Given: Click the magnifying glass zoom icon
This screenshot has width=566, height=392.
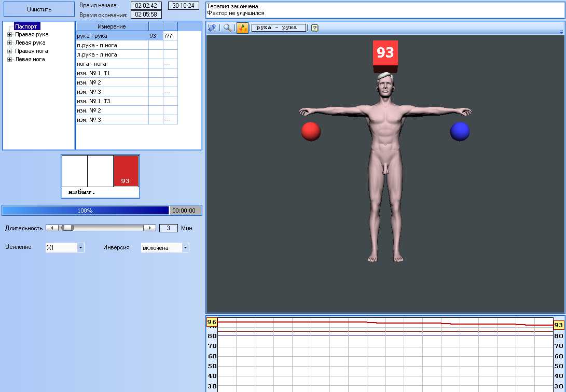Looking at the screenshot, I should (x=227, y=28).
